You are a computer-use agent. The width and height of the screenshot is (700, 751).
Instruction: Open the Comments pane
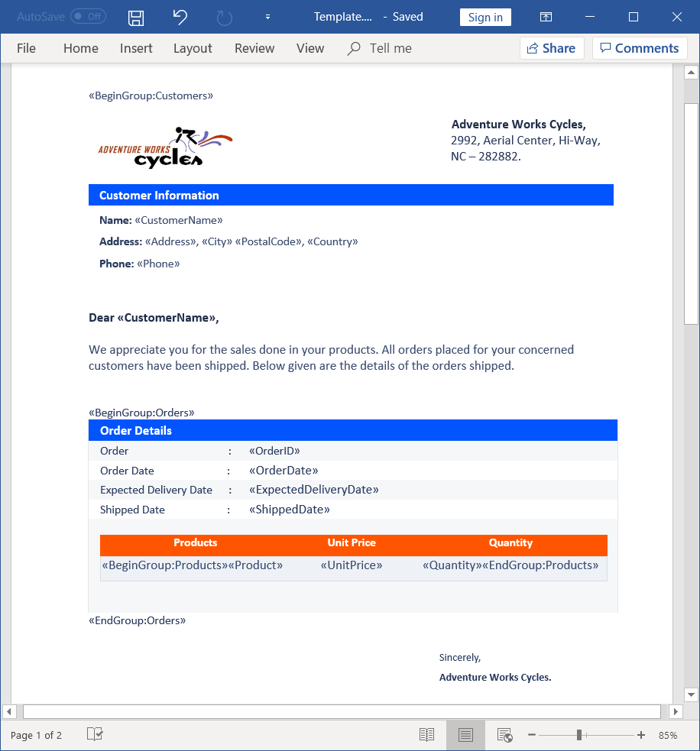[x=640, y=48]
